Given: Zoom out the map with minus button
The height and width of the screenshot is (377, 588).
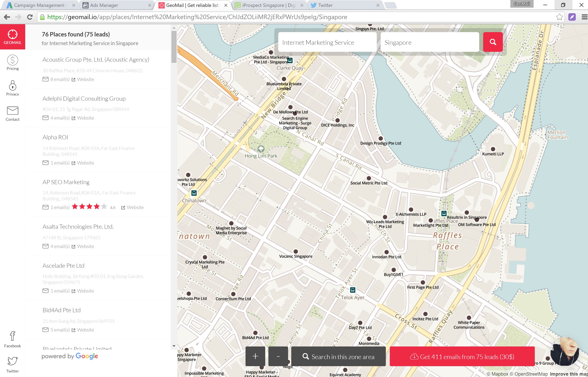Looking at the screenshot, I should (278, 356).
